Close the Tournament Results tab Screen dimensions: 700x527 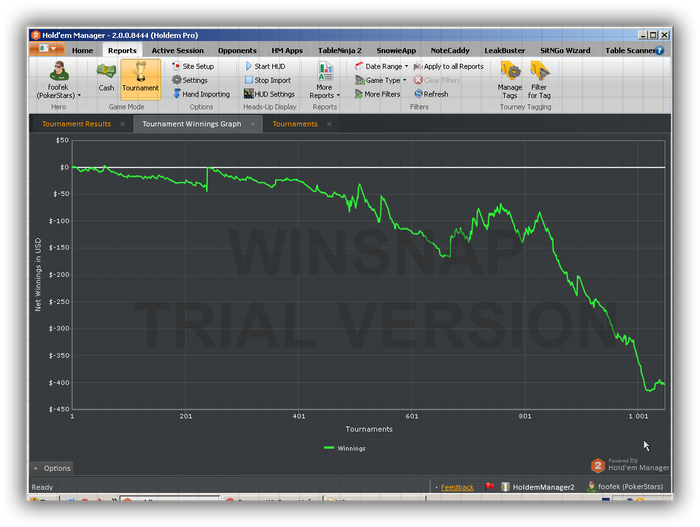pos(122,124)
